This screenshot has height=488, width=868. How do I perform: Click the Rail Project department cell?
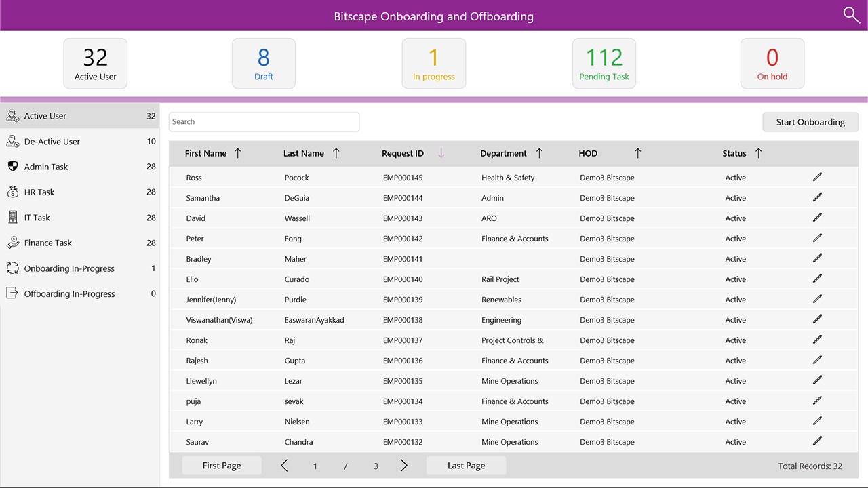[500, 279]
